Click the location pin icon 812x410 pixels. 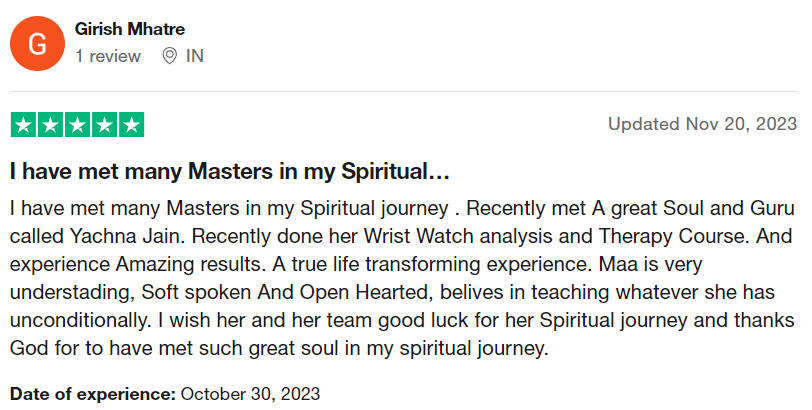pyautogui.click(x=169, y=56)
